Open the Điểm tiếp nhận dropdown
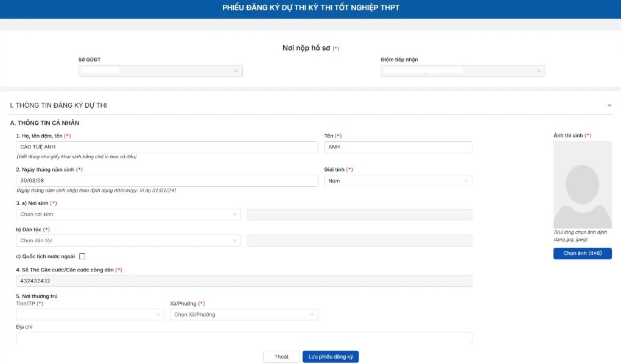The width and height of the screenshot is (621, 364). tap(463, 71)
